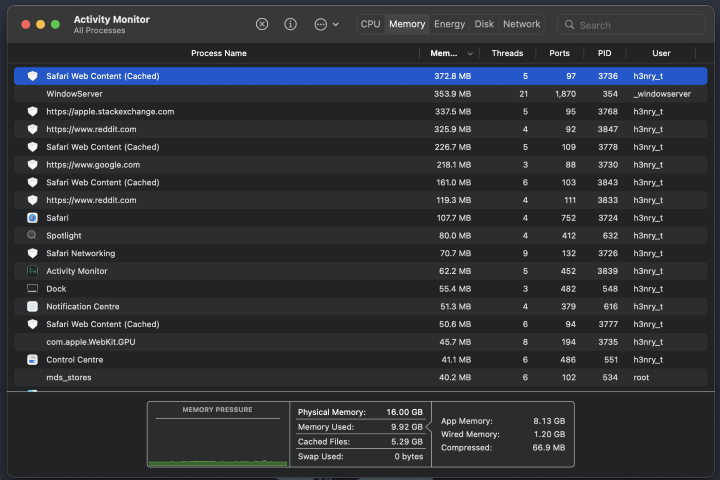Click shield icon of apple.stackexchange.com row
The image size is (720, 480).
(x=32, y=111)
